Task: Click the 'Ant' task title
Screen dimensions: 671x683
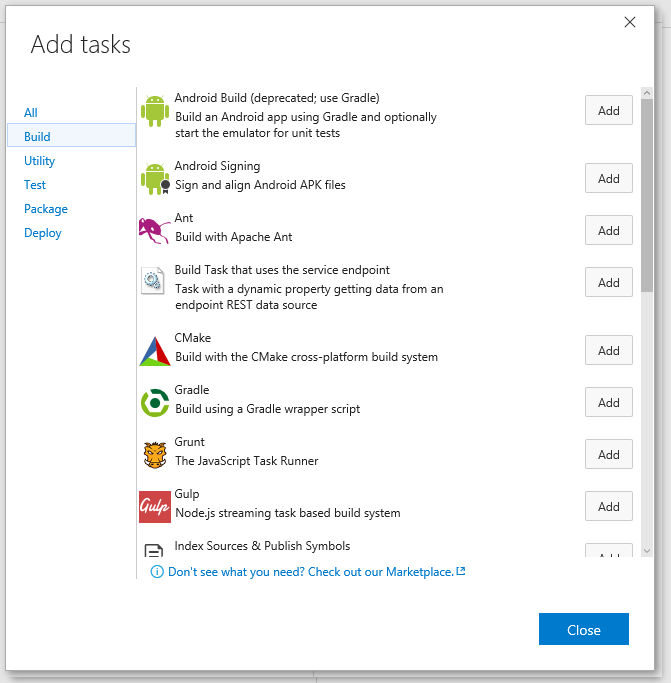Action: pos(183,218)
